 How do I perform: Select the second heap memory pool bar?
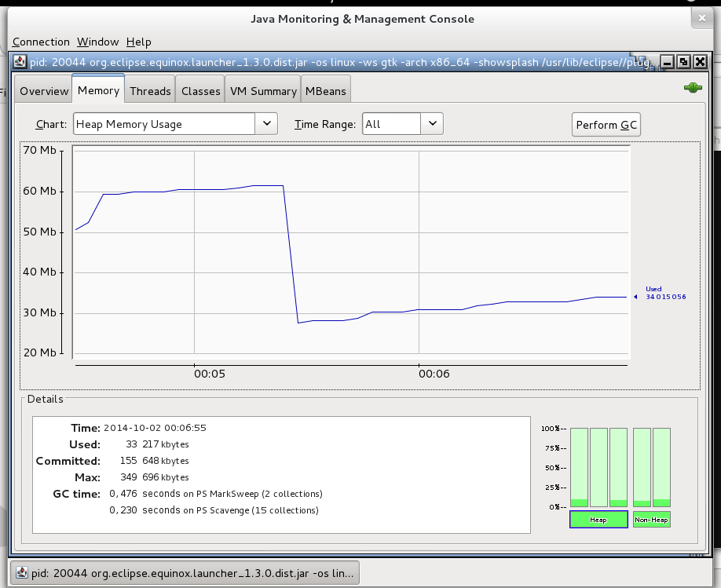coord(598,467)
